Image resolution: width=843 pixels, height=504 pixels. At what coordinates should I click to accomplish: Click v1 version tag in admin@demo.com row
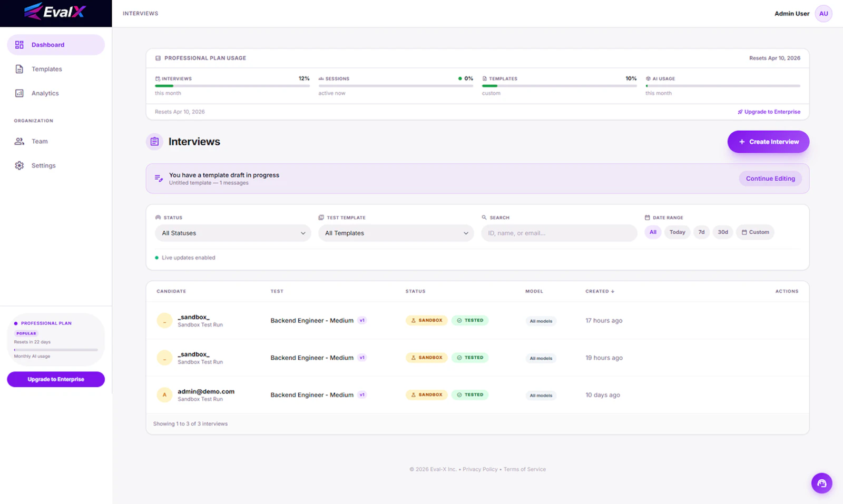pyautogui.click(x=362, y=394)
